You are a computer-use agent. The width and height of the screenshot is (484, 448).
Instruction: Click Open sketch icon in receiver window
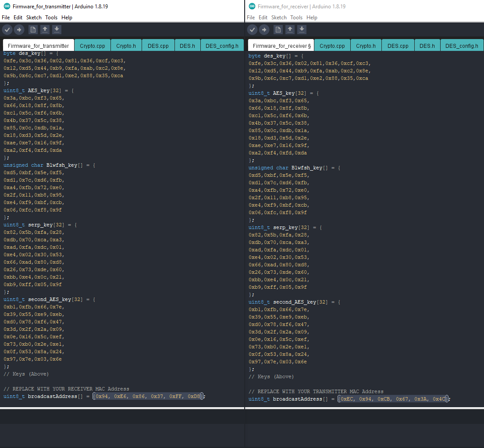tap(290, 30)
